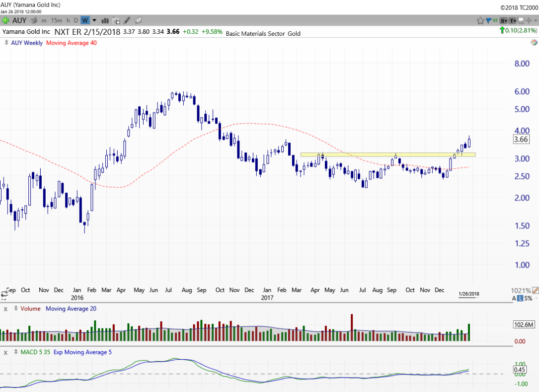Open the drawing tools pencil icon
The image size is (539, 392).
(x=127, y=20)
